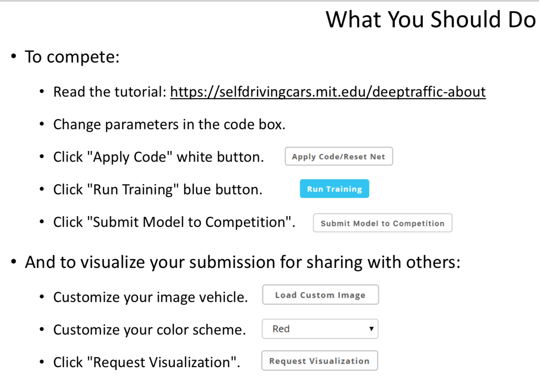Image resolution: width=539 pixels, height=392 pixels.
Task: Click the "To compete:" bullet text
Action: pos(72,57)
